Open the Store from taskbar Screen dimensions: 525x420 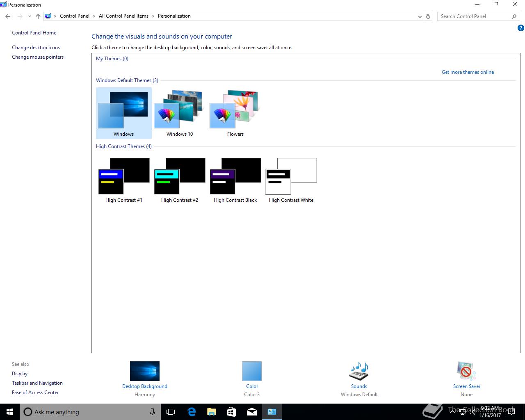[x=231, y=412]
